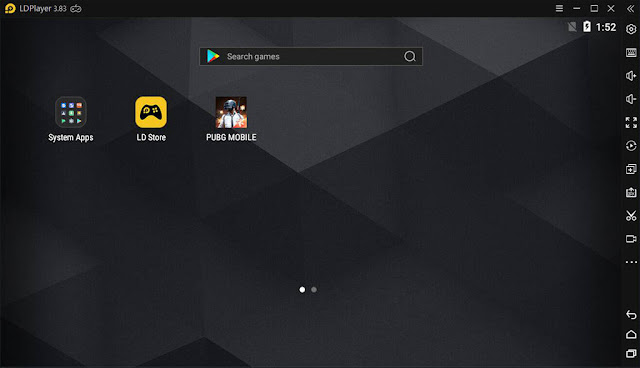Install APK using sidebar icon

pyautogui.click(x=631, y=192)
